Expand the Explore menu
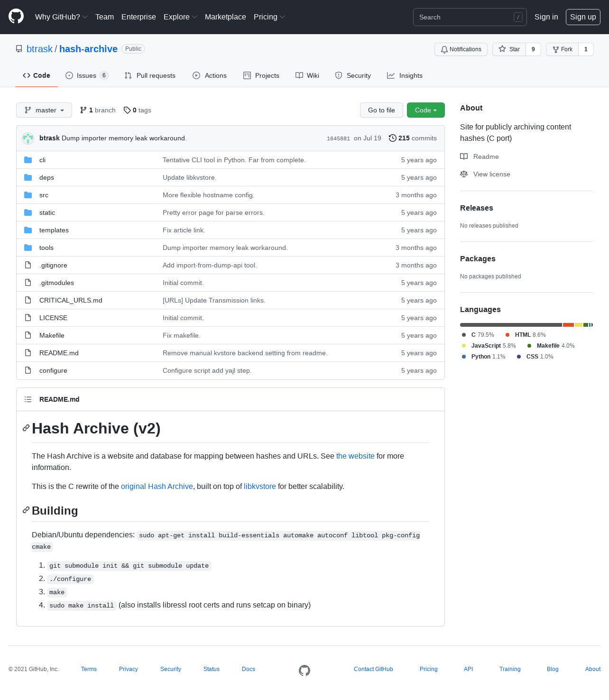The width and height of the screenshot is (609, 700). tap(180, 17)
